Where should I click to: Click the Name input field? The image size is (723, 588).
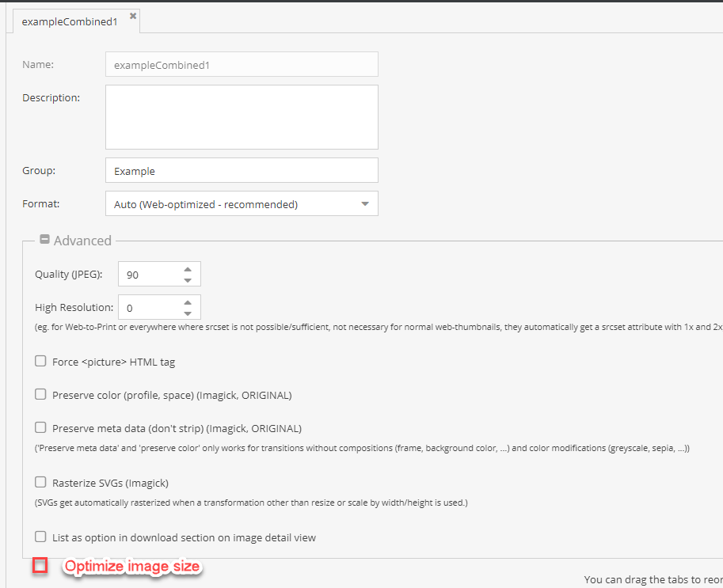(x=242, y=65)
